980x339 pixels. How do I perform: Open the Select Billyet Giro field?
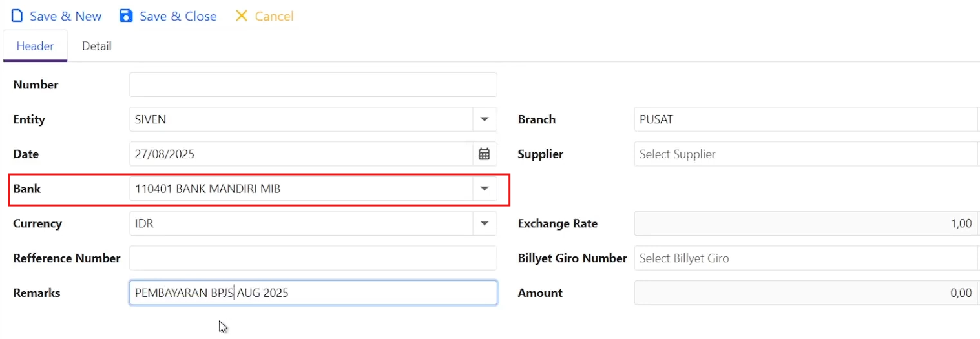[806, 258]
